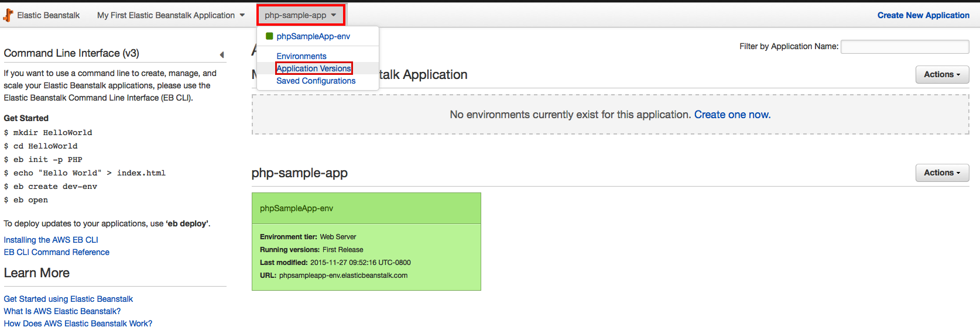
Task: Click the 'eb init -p PHP' command line
Action: pyautogui.click(x=43, y=160)
